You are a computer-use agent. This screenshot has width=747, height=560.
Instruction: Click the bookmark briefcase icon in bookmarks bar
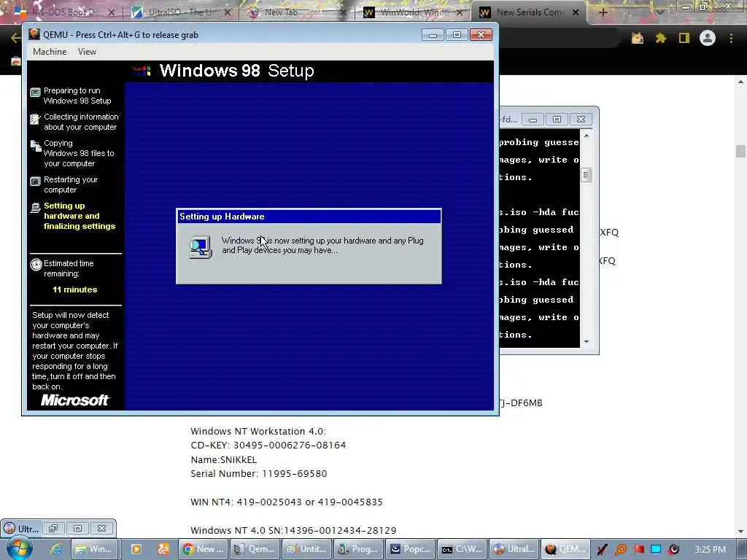16,61
